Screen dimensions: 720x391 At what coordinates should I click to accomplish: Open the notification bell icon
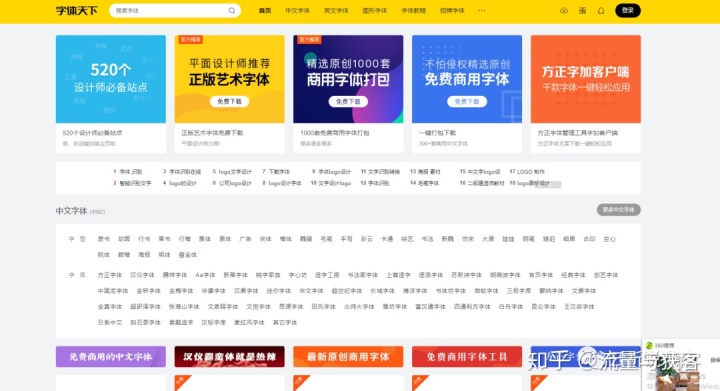601,11
